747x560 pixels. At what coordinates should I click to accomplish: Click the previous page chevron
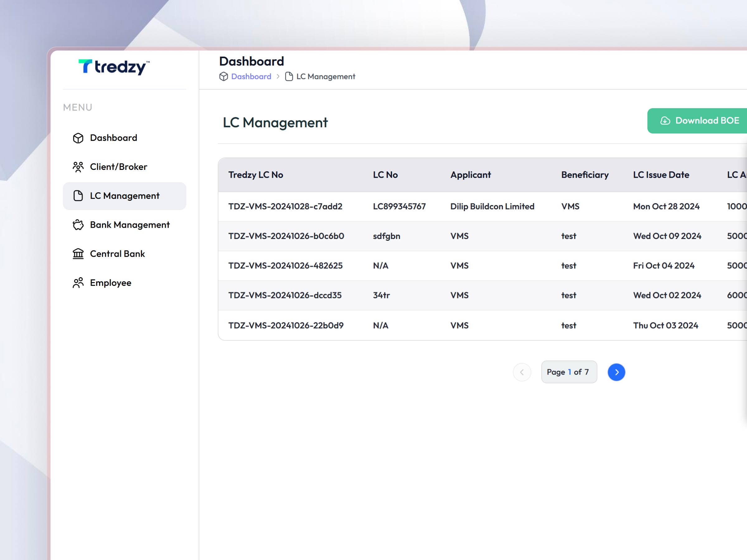click(522, 372)
